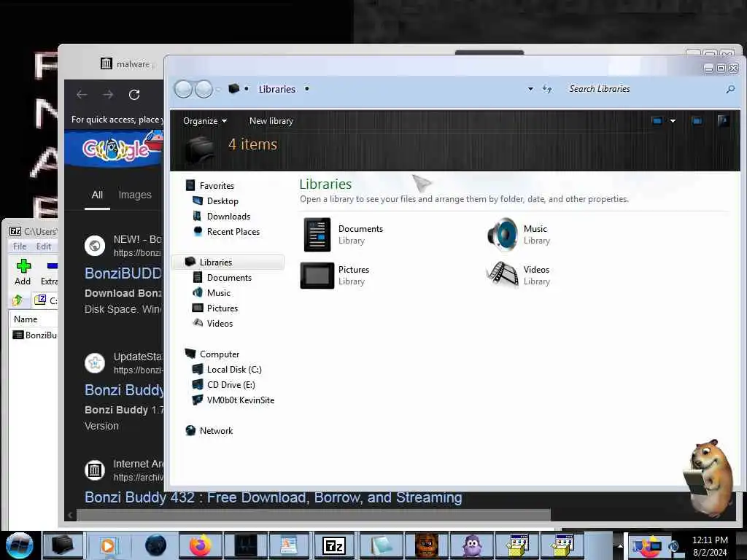Open the Pictures library

[x=336, y=275]
